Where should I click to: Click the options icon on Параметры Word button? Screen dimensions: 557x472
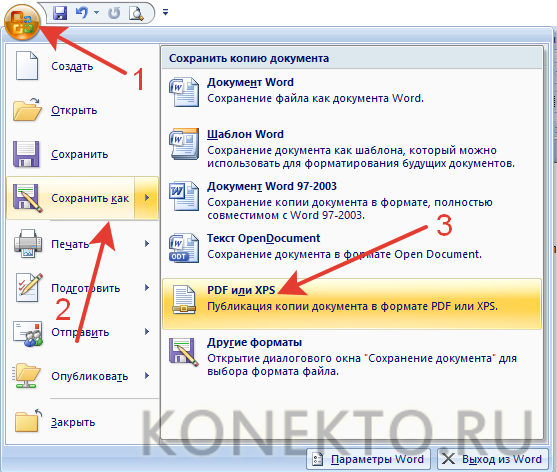317,459
